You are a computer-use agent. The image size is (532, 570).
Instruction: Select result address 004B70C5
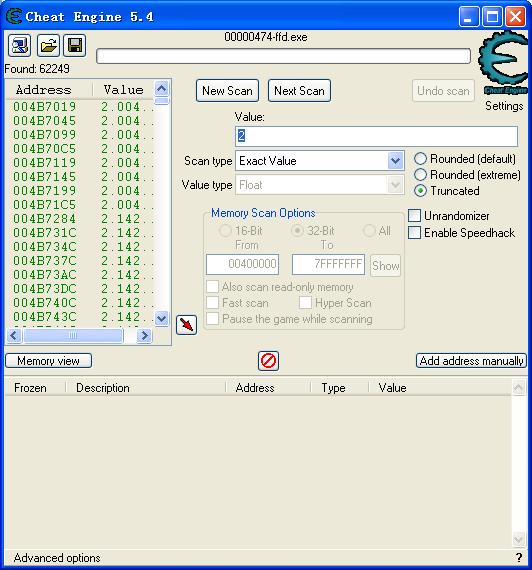click(x=44, y=149)
